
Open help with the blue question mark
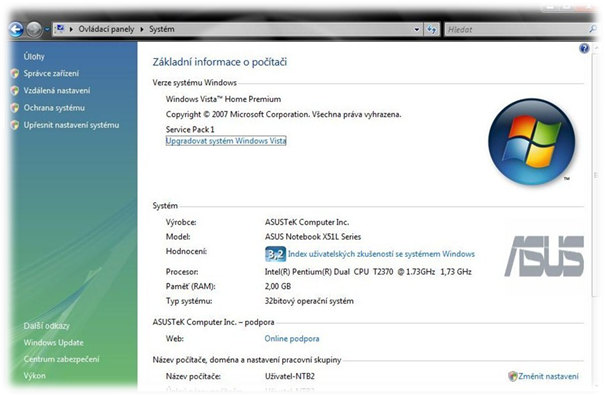pos(584,48)
